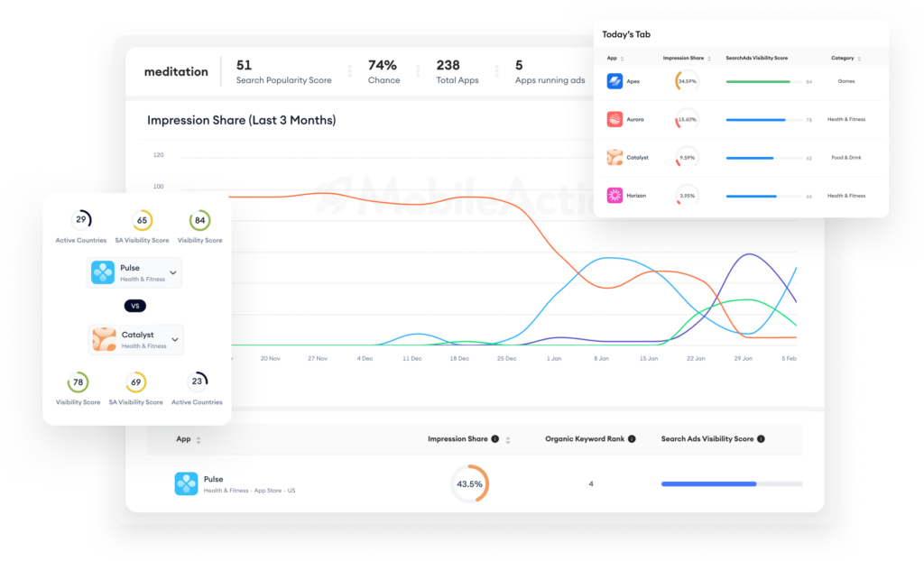Click the 43.5% impression share gauge
The width and height of the screenshot is (924, 561).
click(x=469, y=483)
